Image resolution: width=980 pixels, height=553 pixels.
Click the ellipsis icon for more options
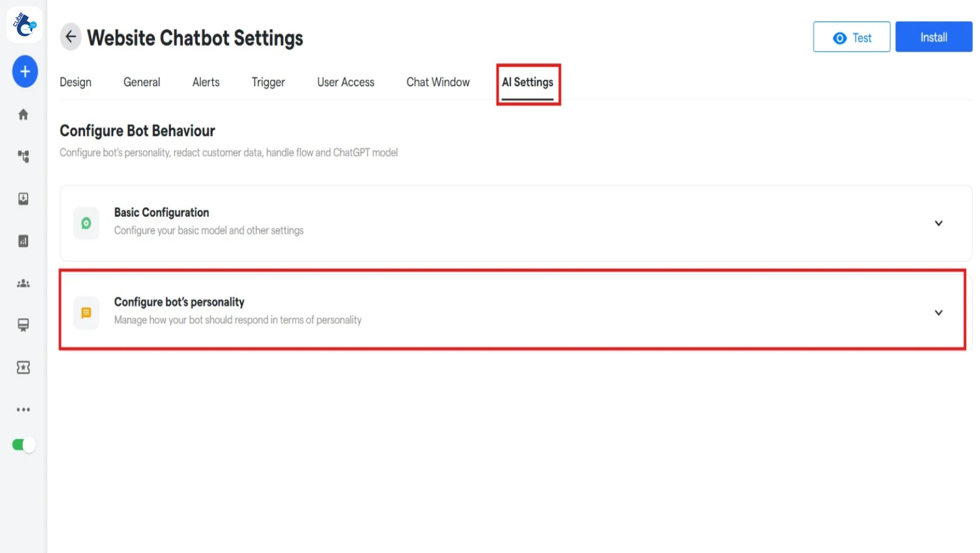[x=23, y=410]
